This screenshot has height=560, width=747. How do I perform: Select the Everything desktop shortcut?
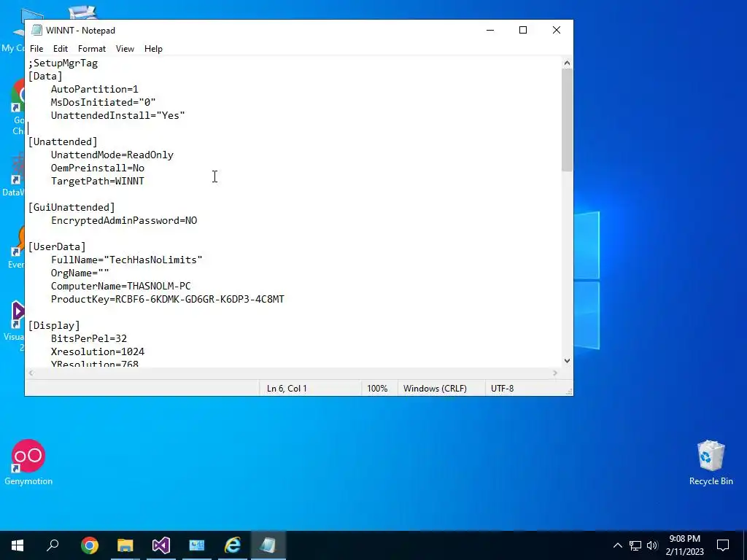pos(17,248)
